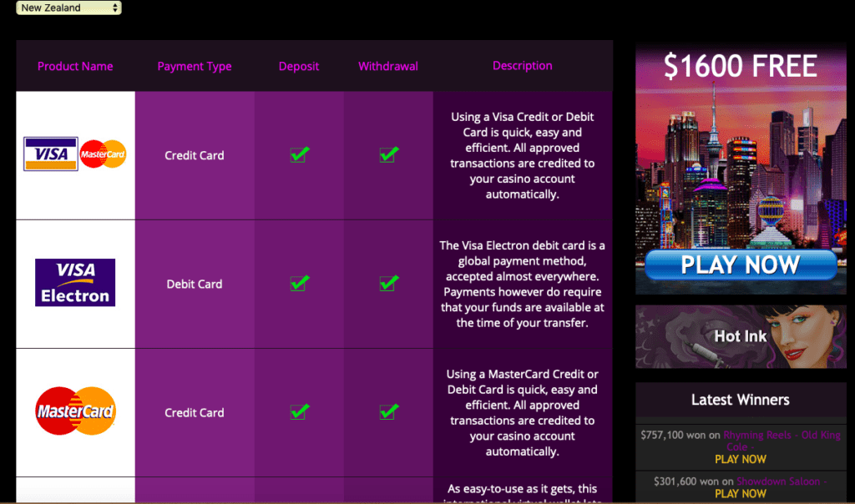This screenshot has height=504, width=855.
Task: Click Visa Credit Card deposit checkmark
Action: tap(299, 154)
